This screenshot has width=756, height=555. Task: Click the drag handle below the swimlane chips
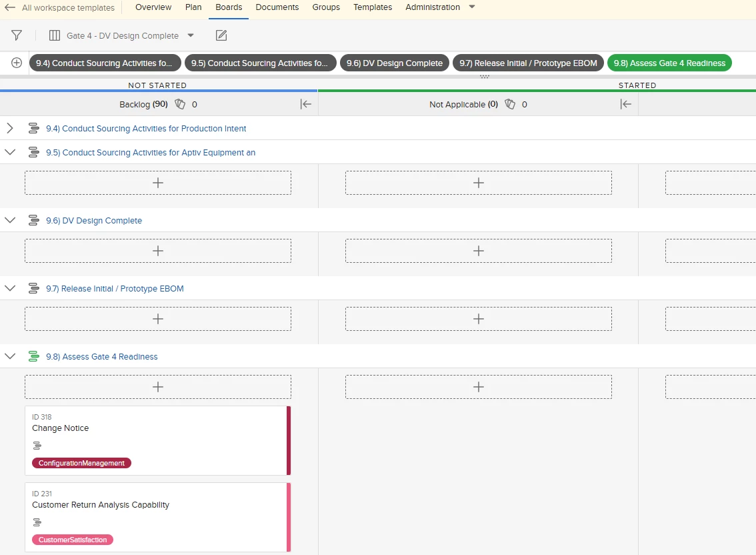pos(485,77)
